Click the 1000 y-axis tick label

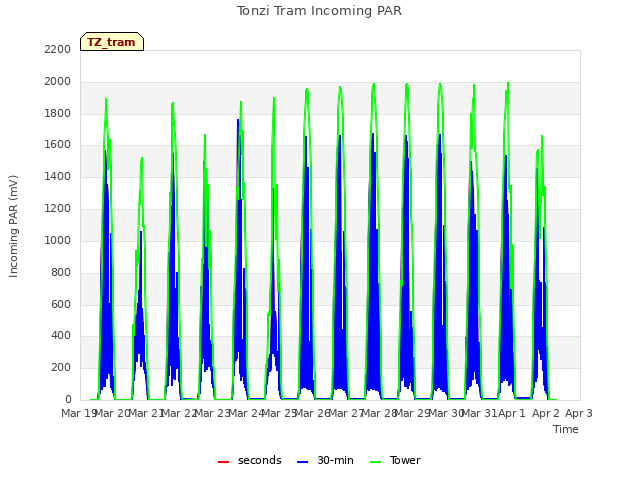pyautogui.click(x=58, y=240)
